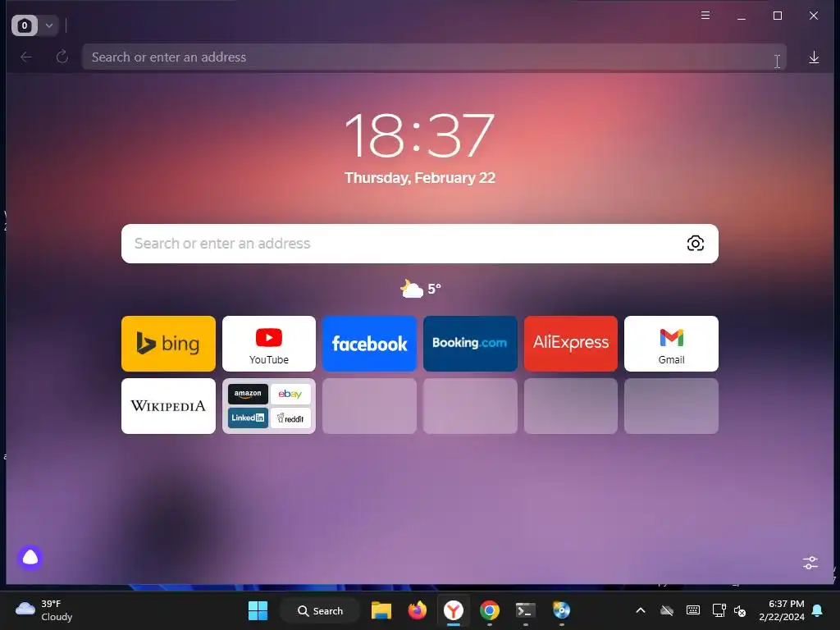Image resolution: width=840 pixels, height=630 pixels.
Task: Open the Windows Start menu
Action: click(x=258, y=610)
